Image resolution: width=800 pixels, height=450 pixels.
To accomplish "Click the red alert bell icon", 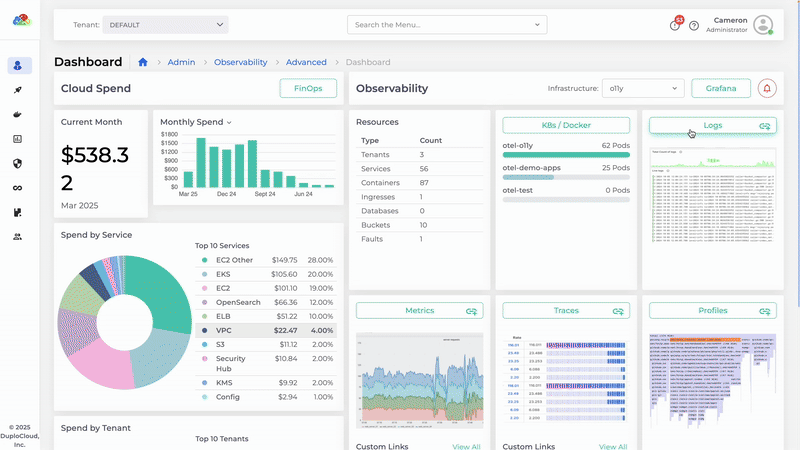I will coord(767,88).
